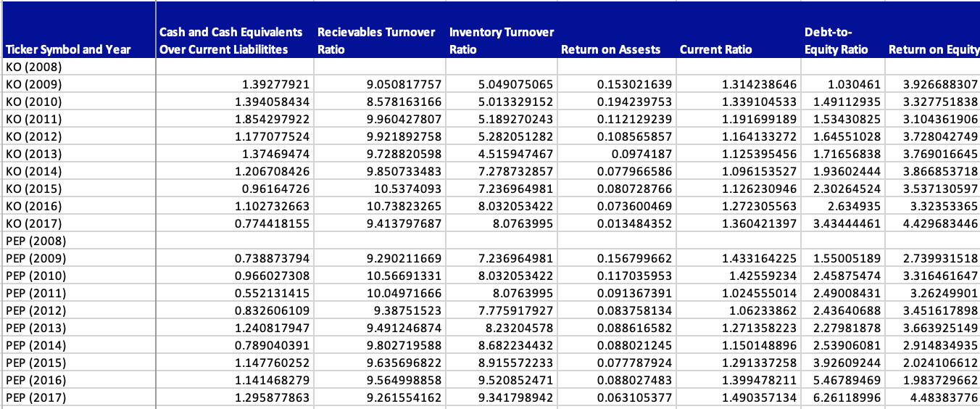Click the 'KO (2011)' row label
This screenshot has height=409, width=980.
point(78,119)
